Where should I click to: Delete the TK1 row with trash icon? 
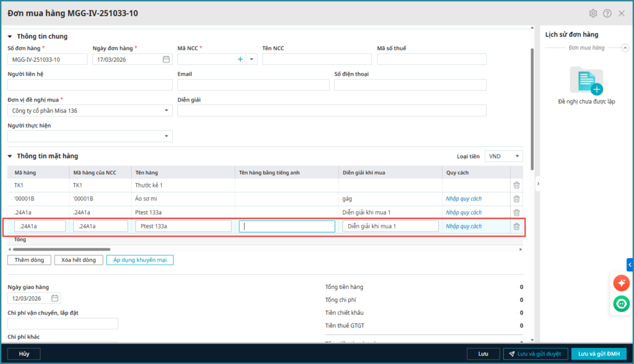[516, 185]
